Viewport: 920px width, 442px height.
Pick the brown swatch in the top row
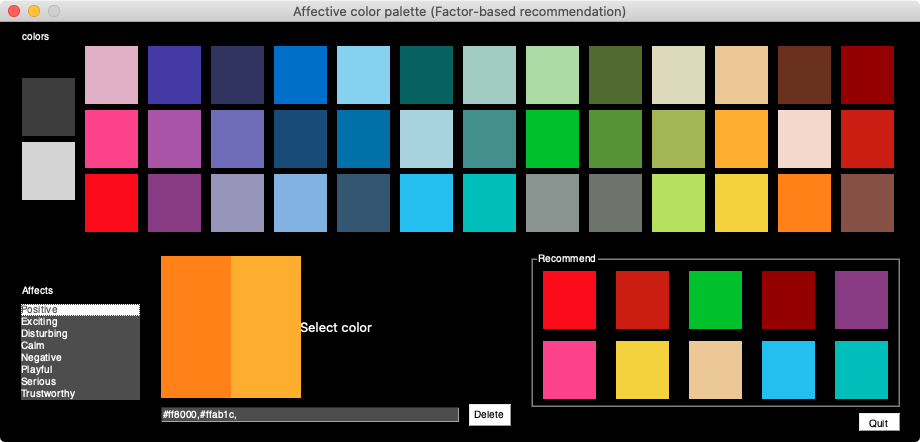pyautogui.click(x=804, y=75)
